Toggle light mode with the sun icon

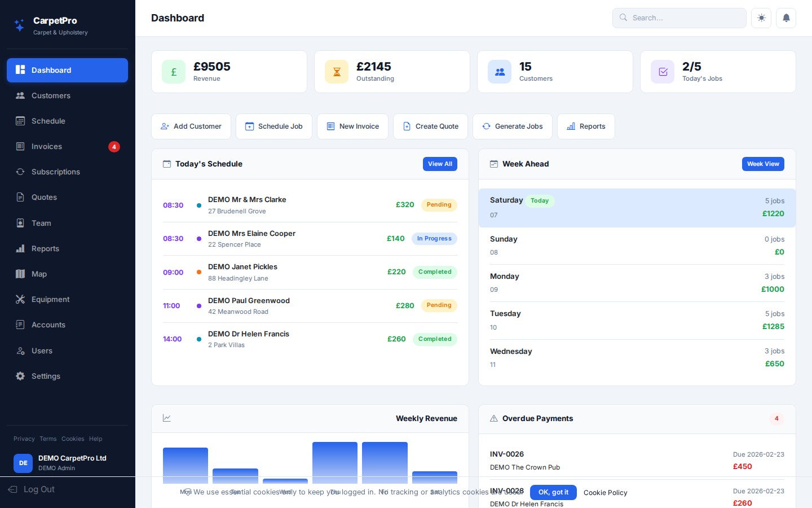761,18
